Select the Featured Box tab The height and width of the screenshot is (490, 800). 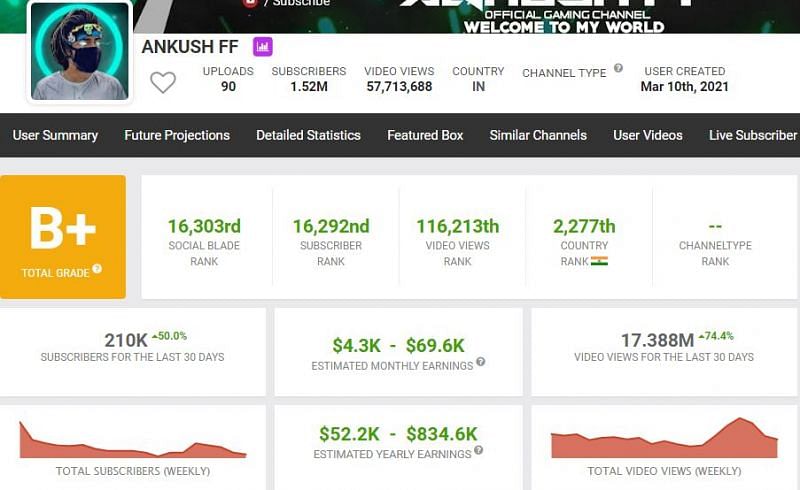pos(425,135)
